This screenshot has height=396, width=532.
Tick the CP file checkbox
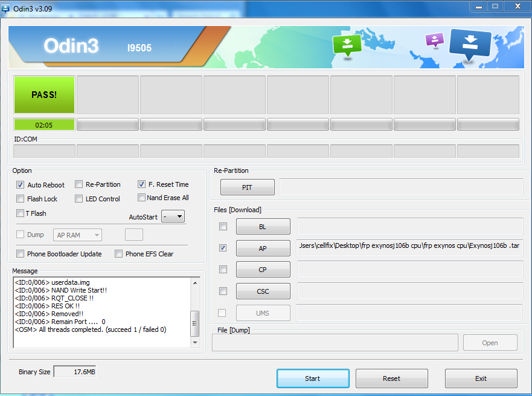pos(223,269)
